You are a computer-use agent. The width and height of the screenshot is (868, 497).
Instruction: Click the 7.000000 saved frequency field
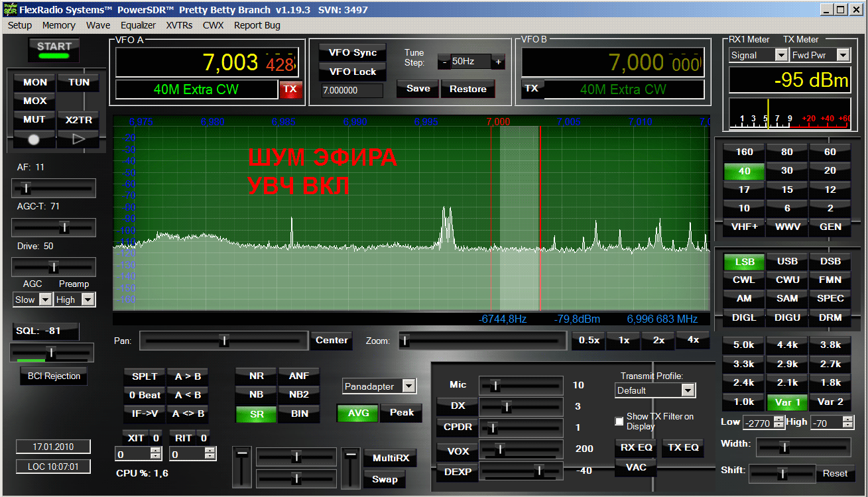(351, 91)
